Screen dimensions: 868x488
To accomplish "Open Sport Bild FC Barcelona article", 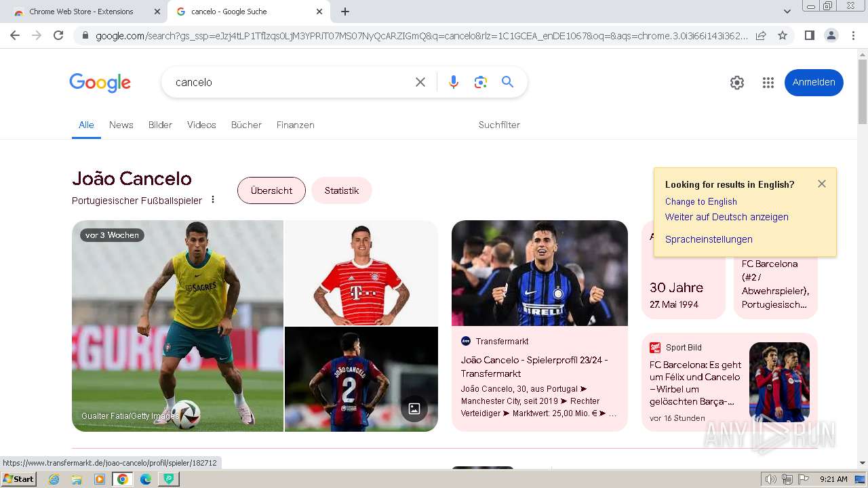I will coord(696,383).
